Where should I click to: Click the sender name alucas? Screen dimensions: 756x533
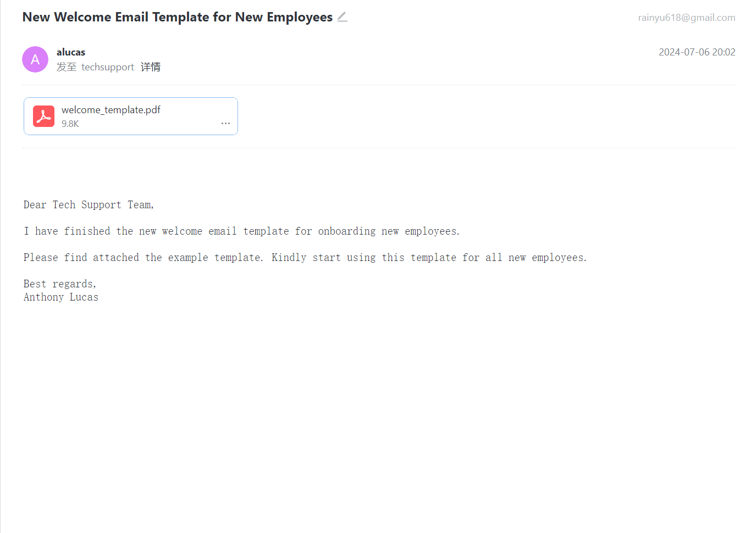tap(71, 52)
